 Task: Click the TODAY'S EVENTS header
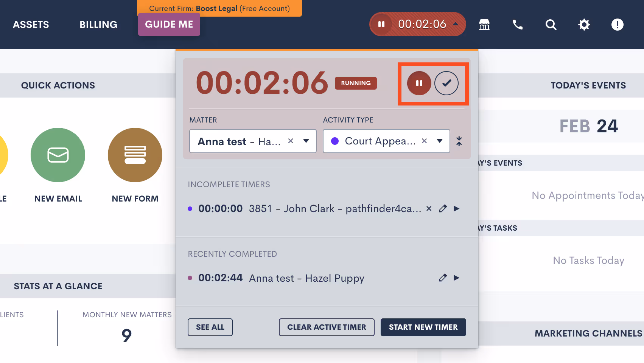588,85
